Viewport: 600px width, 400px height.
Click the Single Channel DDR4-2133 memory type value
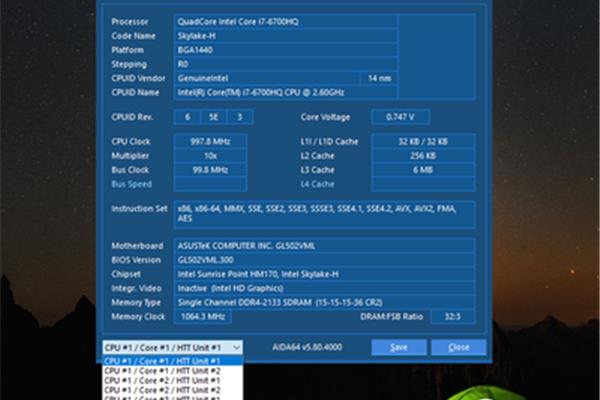(324, 302)
